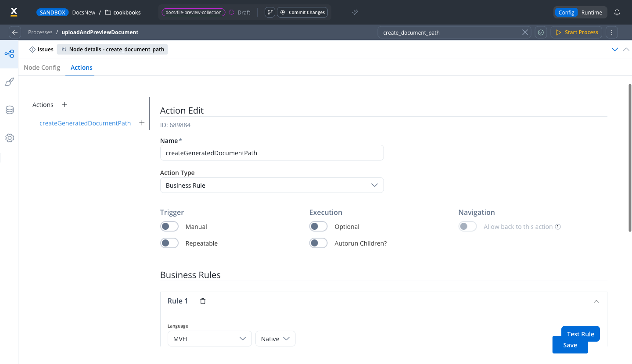The width and height of the screenshot is (632, 364).
Task: Click the vertical scrollbar on the right
Action: 630,158
